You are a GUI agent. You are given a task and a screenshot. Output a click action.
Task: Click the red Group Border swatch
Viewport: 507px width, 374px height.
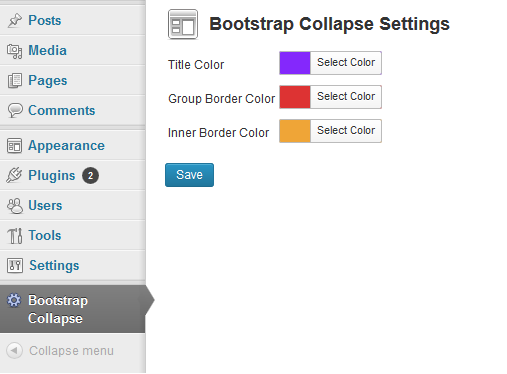pos(295,97)
